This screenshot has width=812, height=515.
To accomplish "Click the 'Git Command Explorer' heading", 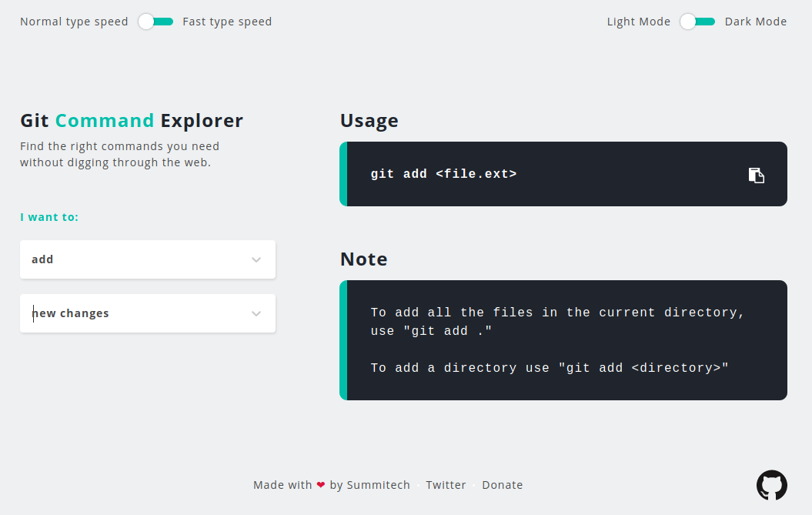I will point(132,121).
